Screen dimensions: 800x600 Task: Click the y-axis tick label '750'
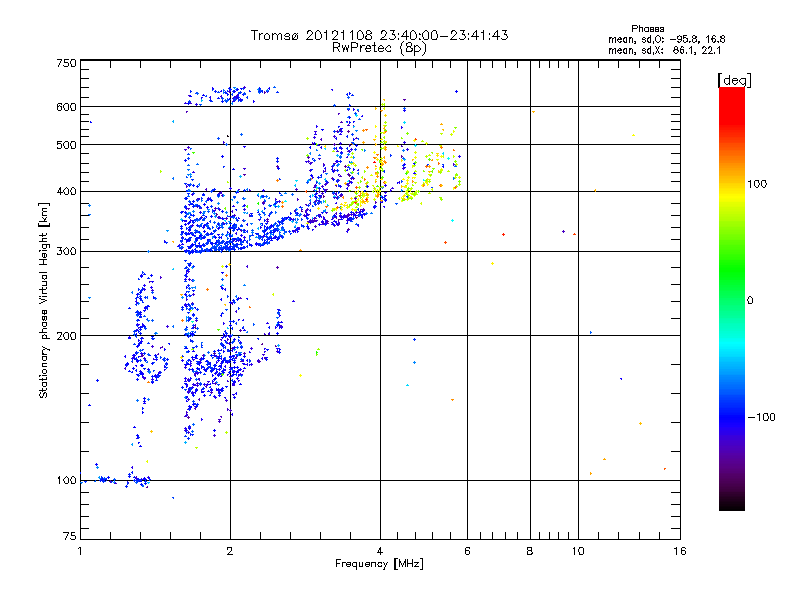(x=66, y=63)
